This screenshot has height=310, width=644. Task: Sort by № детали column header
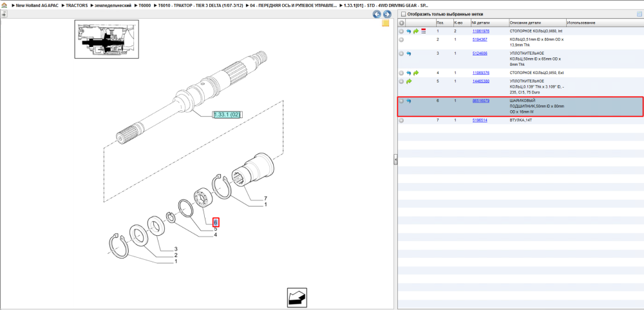click(x=489, y=23)
